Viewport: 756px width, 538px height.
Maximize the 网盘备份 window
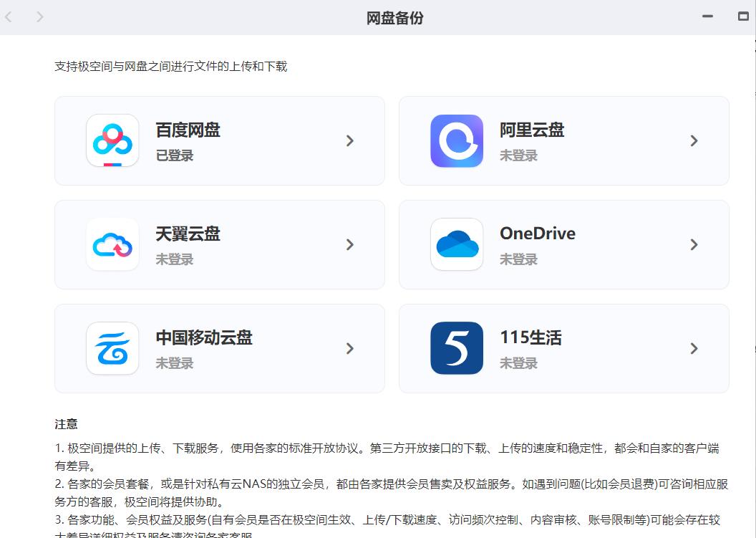(x=743, y=16)
